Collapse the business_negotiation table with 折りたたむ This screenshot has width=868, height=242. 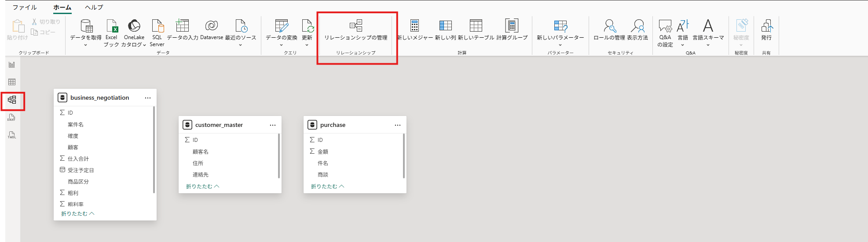(x=78, y=214)
